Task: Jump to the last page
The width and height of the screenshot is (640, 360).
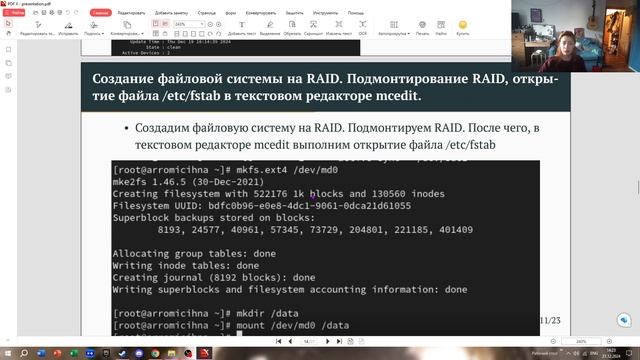Action: [x=339, y=341]
